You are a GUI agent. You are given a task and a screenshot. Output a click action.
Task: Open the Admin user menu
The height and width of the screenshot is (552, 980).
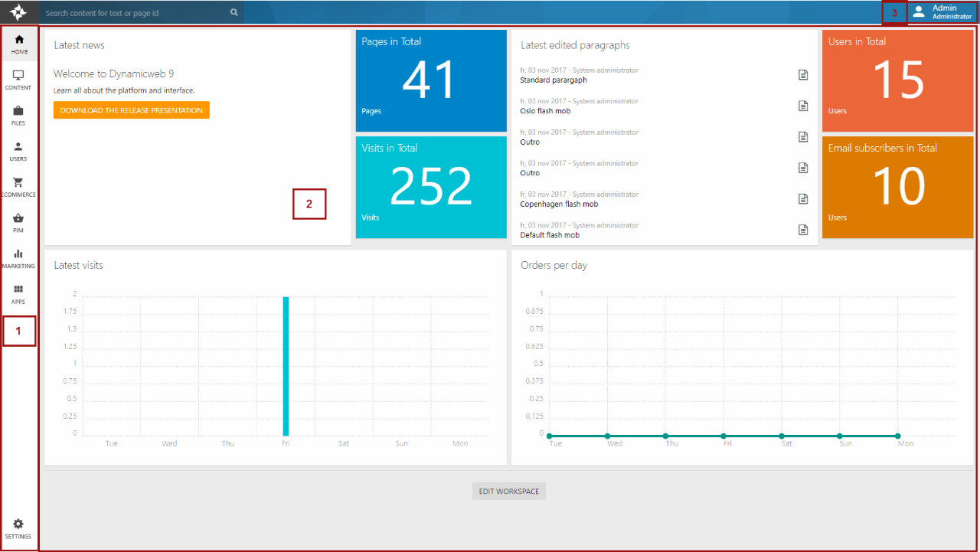(942, 12)
